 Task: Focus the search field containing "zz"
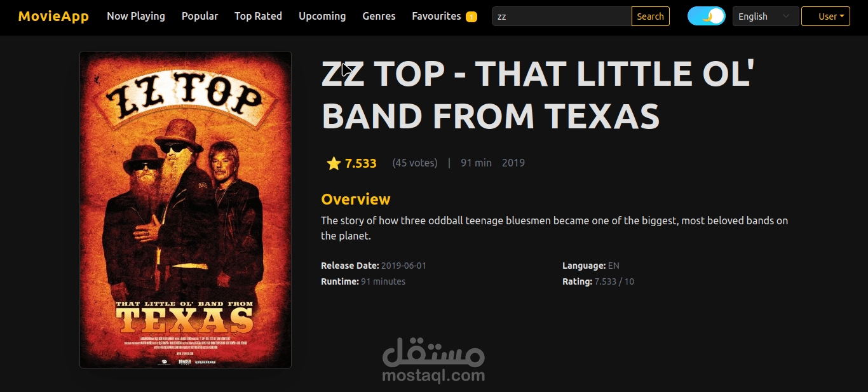[x=562, y=17]
